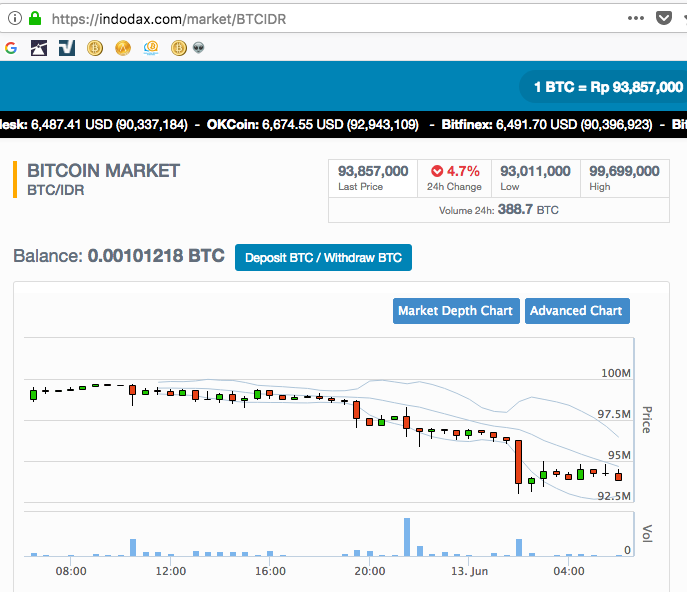Click the BTC/IDR pair label
687x592 pixels.
56,190
